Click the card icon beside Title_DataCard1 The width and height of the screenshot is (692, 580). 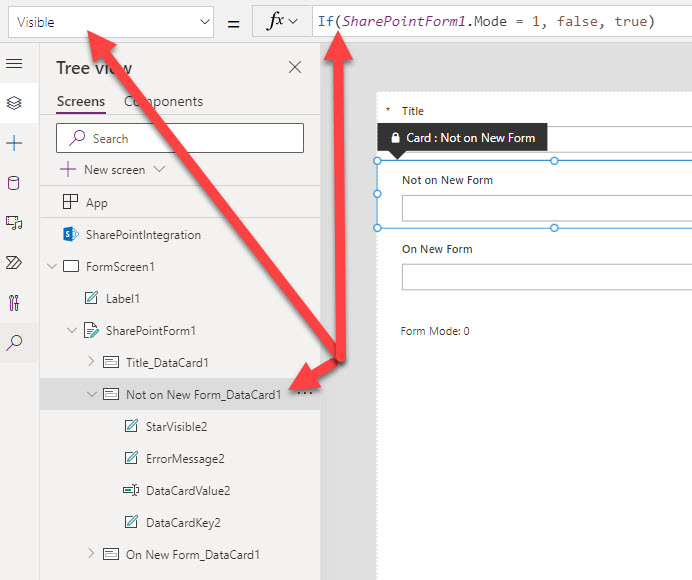click(x=111, y=362)
